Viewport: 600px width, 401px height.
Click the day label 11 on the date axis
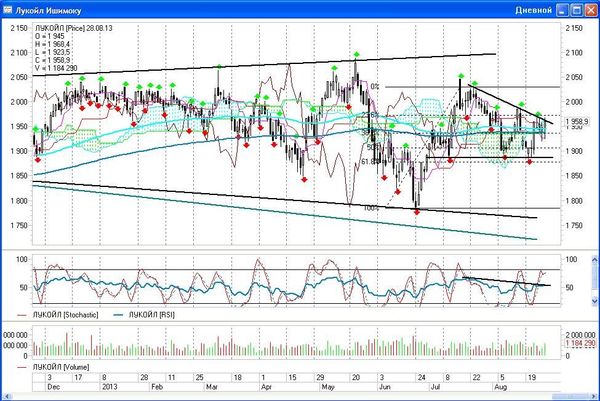point(171,377)
